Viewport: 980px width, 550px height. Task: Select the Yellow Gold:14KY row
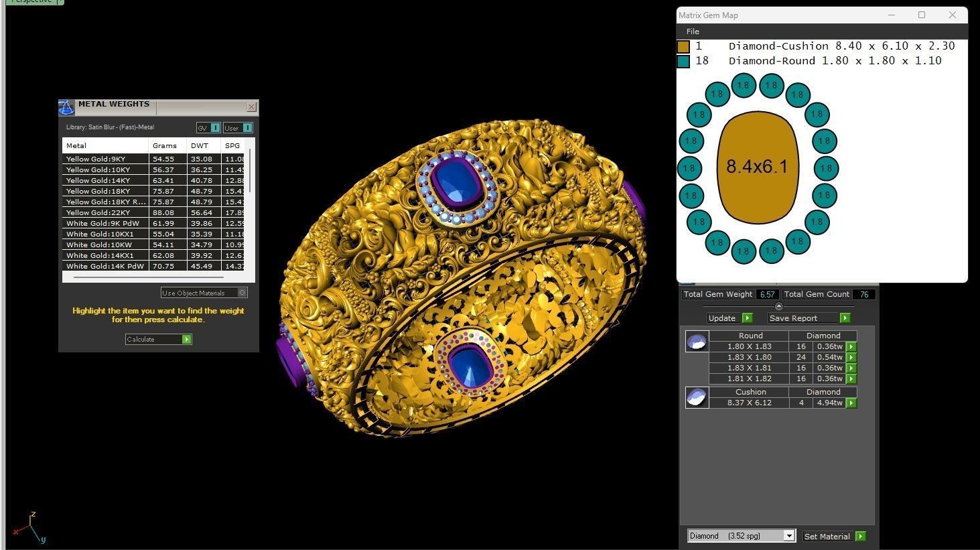tap(153, 180)
